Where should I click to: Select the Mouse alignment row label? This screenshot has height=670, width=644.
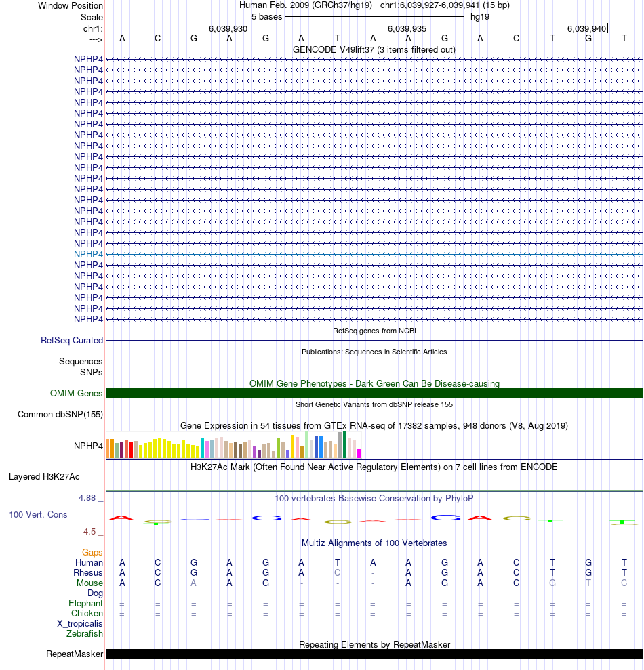(89, 583)
